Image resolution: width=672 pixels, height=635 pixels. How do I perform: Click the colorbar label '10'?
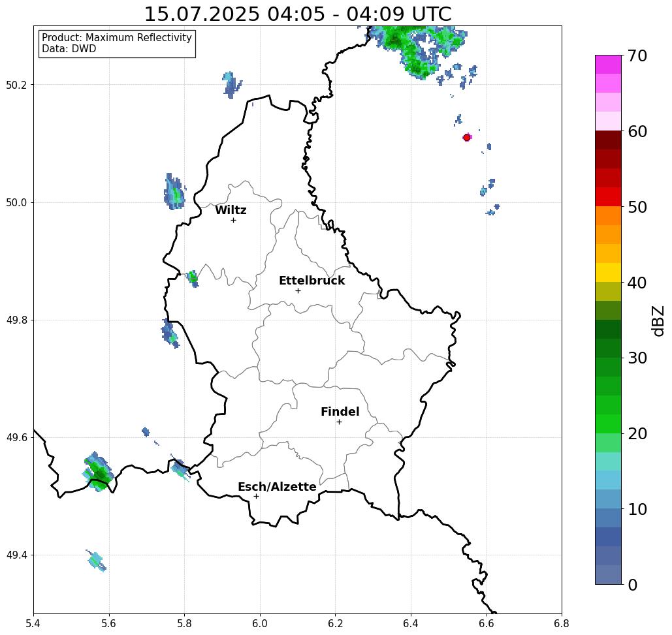637,509
